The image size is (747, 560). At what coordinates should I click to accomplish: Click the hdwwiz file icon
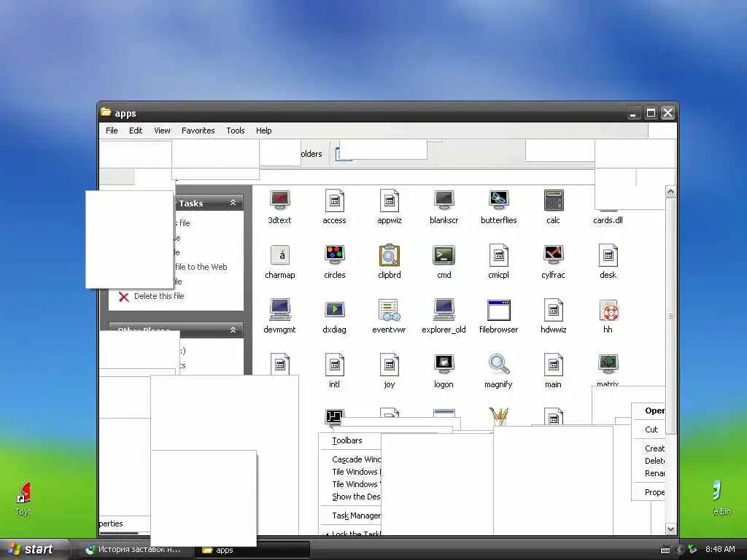(x=554, y=309)
